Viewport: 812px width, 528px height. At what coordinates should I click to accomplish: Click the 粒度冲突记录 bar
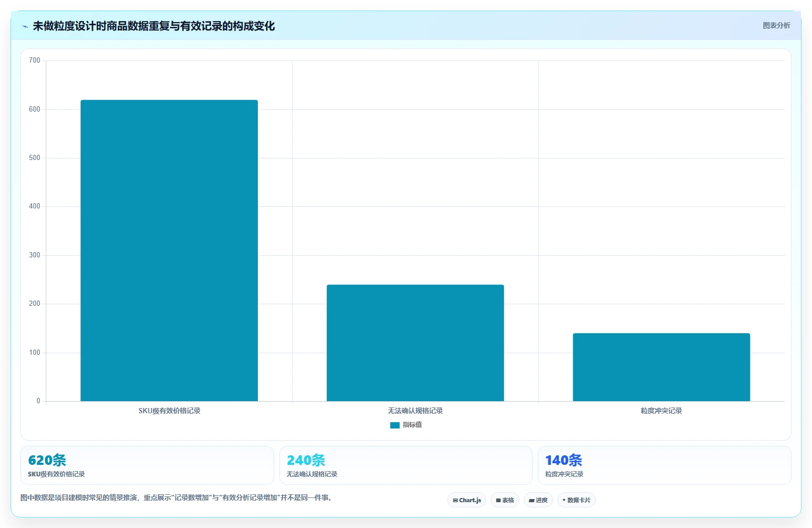click(661, 367)
